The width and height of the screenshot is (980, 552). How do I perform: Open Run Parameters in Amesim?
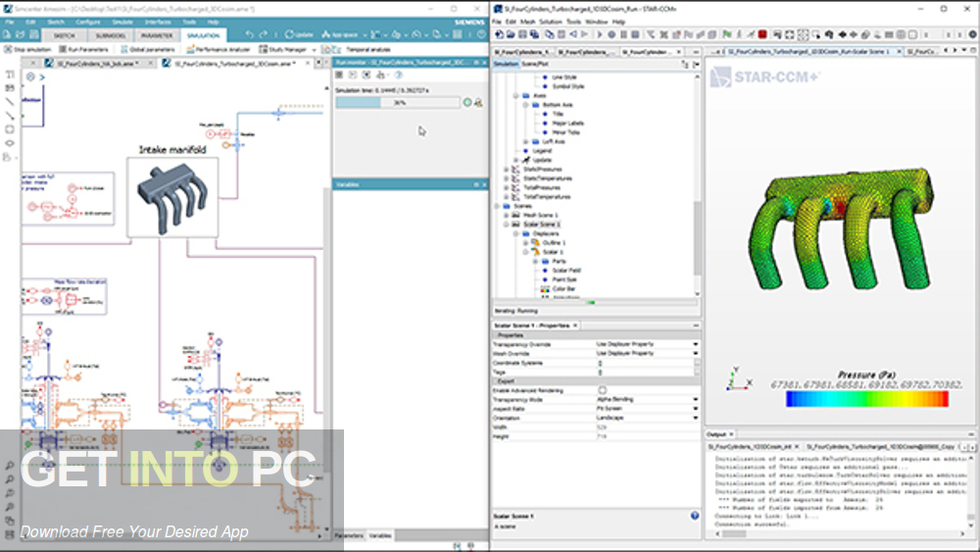tap(83, 49)
